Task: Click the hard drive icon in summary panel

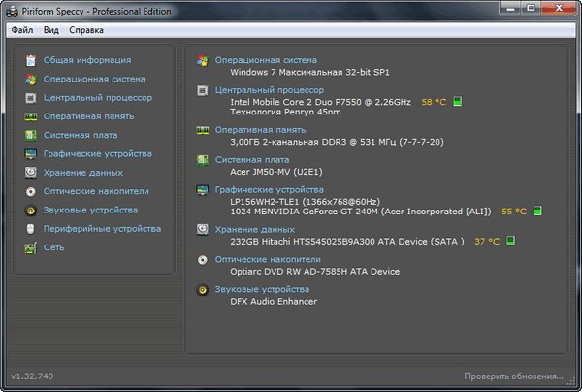Action: tap(203, 229)
